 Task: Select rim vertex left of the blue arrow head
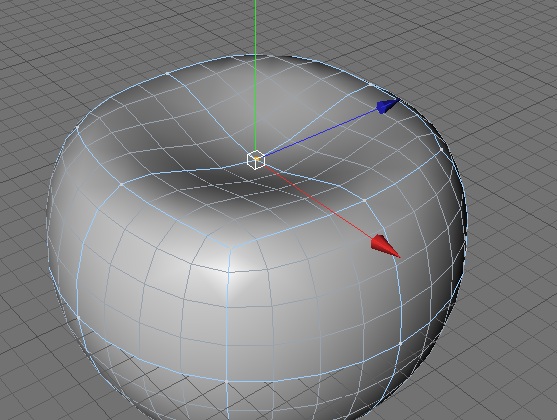pos(370,85)
